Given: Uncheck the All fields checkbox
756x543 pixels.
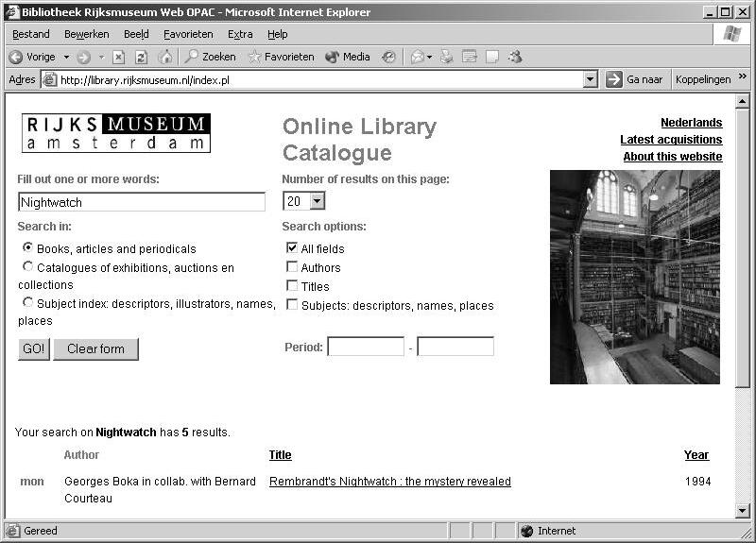Looking at the screenshot, I should pos(292,247).
